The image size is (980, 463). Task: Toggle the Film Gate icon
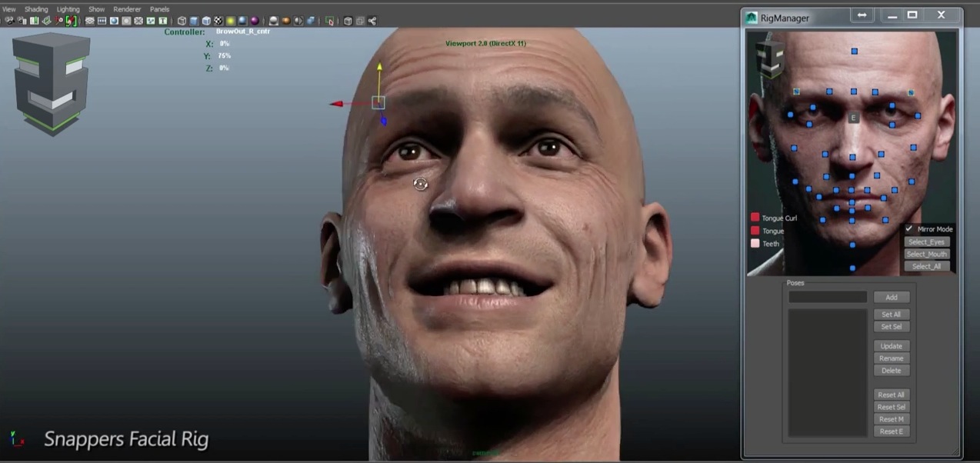[102, 21]
